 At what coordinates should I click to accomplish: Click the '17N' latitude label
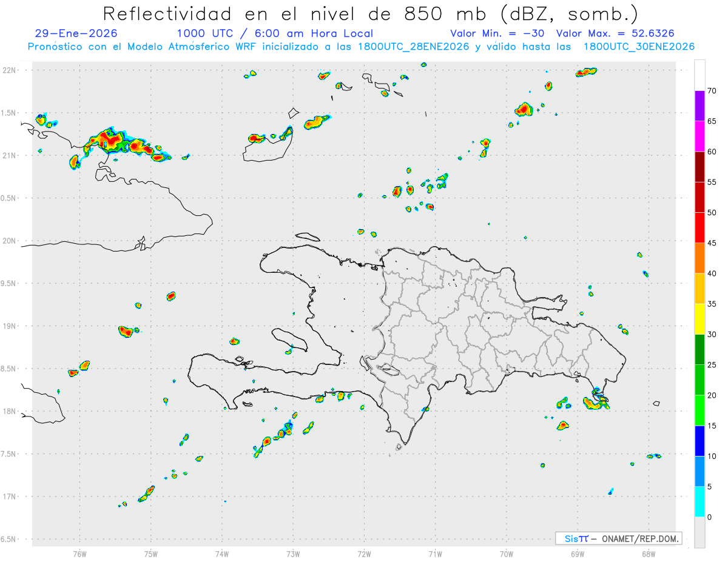[10, 497]
